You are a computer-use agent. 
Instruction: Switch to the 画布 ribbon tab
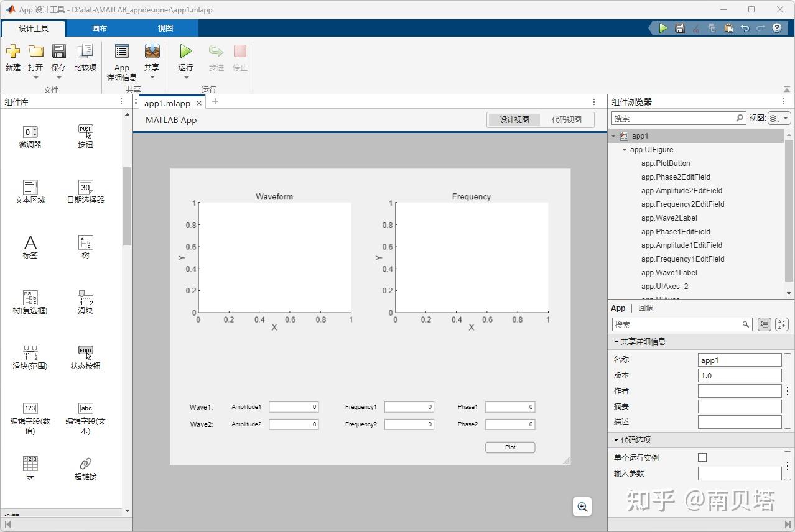[100, 28]
